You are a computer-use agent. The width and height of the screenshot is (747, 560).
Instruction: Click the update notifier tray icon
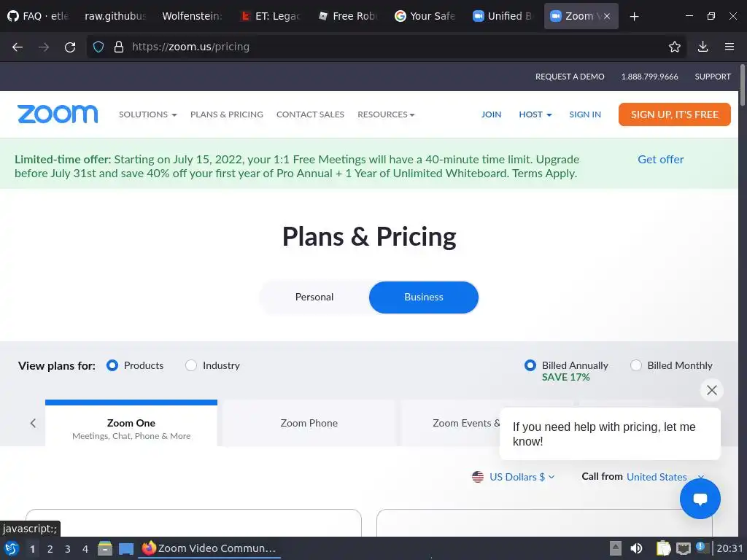click(x=702, y=548)
